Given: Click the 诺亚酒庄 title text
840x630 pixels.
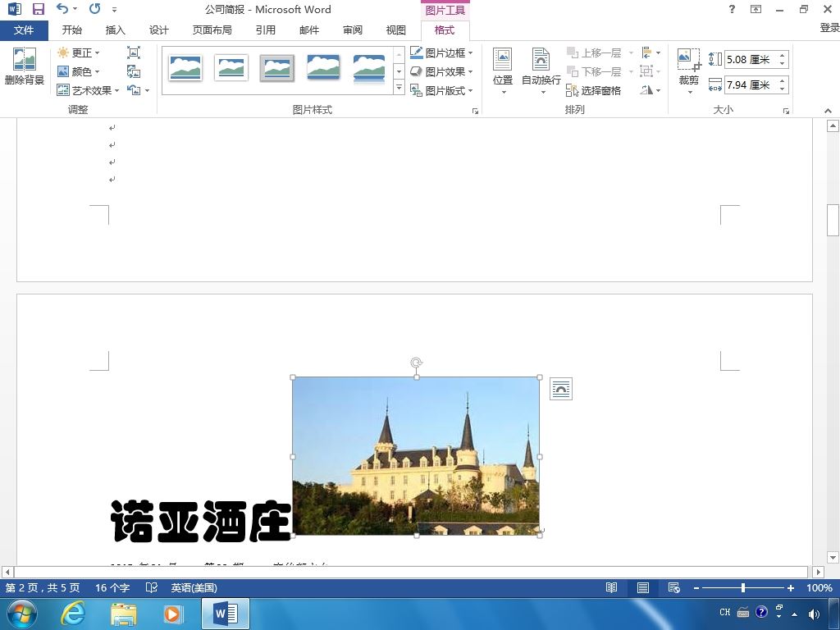Looking at the screenshot, I should 201,521.
